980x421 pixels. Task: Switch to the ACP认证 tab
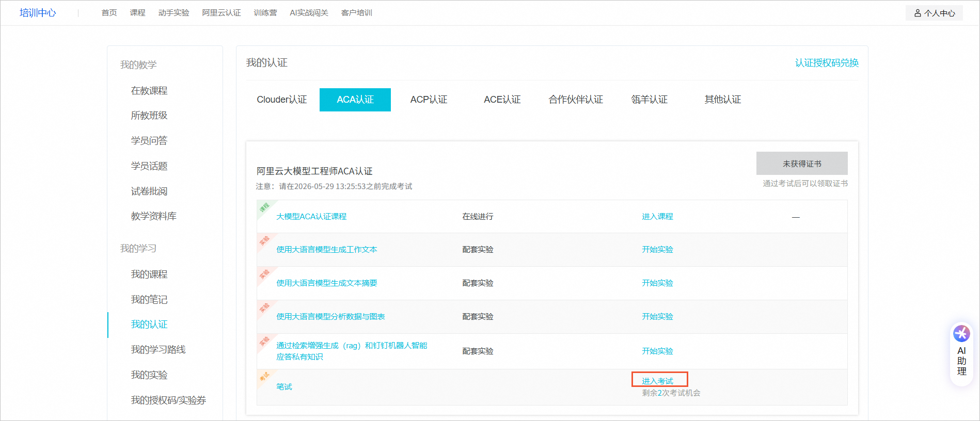[429, 100]
